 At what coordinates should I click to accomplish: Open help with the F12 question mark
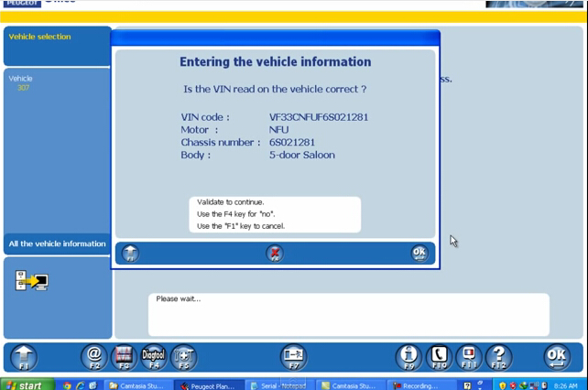click(499, 357)
